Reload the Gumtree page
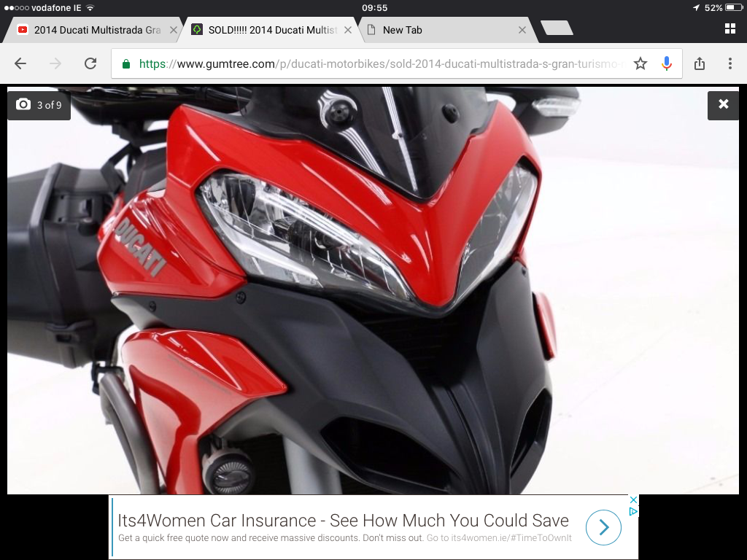This screenshot has width=747, height=560. 90,63
